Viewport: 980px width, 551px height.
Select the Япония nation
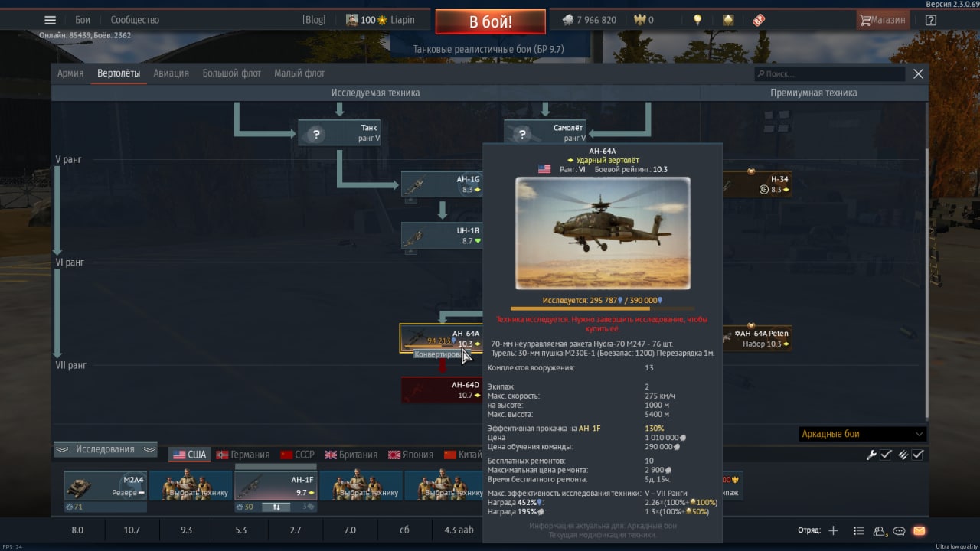(x=411, y=455)
